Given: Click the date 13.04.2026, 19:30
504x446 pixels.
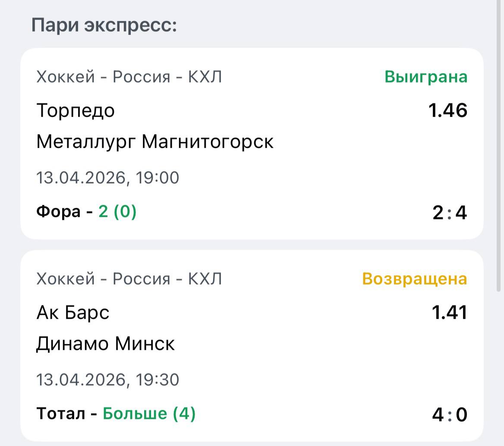Looking at the screenshot, I should [107, 380].
